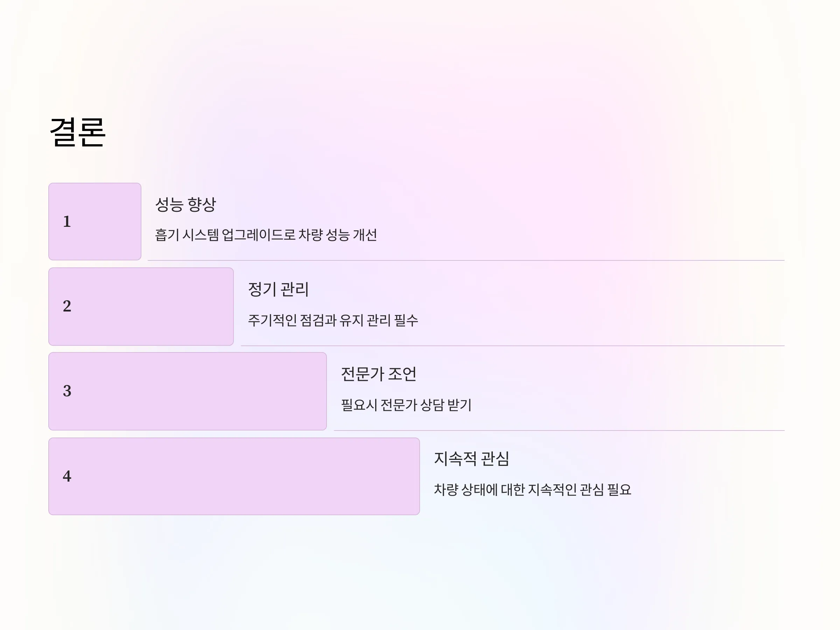Click text 필요시 전문가 상담 받기
The height and width of the screenshot is (630, 840).
coord(406,405)
